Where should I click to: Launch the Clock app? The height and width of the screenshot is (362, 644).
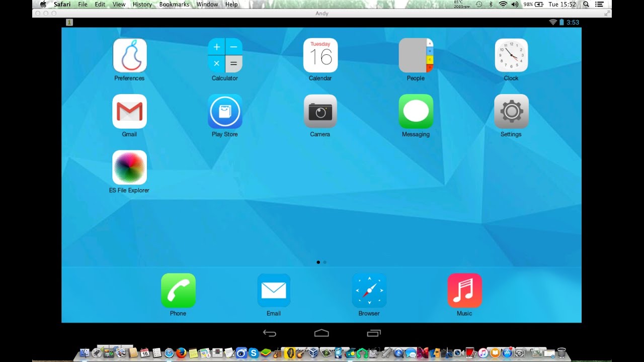tap(511, 55)
